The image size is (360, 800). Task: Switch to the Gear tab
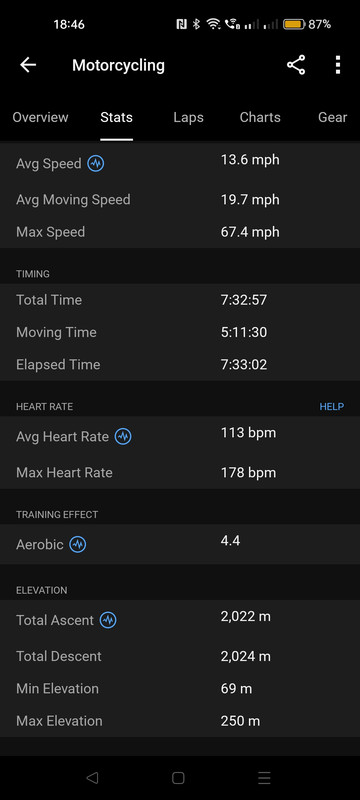point(332,117)
